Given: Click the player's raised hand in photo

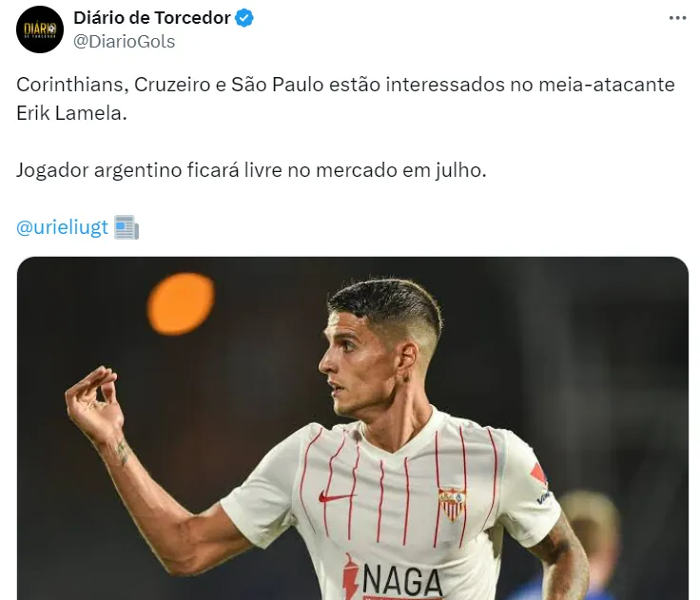Looking at the screenshot, I should pyautogui.click(x=94, y=405).
